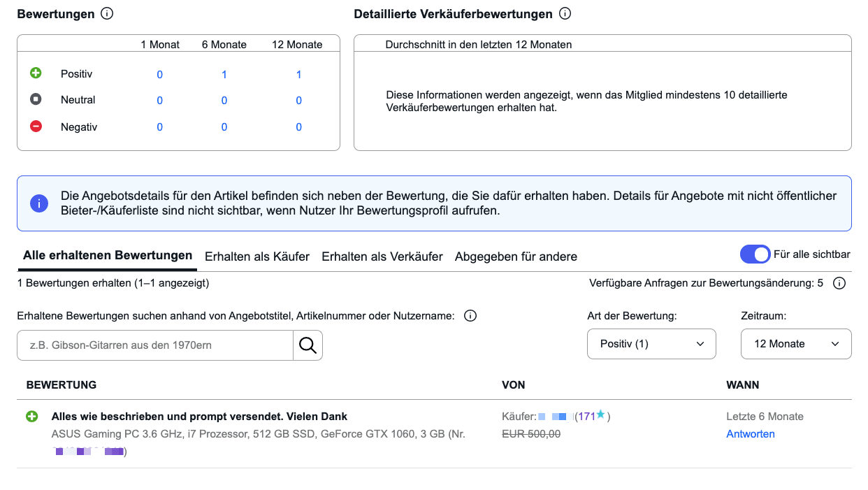The image size is (868, 490).
Task: Click green positive icon in feedback row
Action: click(31, 417)
